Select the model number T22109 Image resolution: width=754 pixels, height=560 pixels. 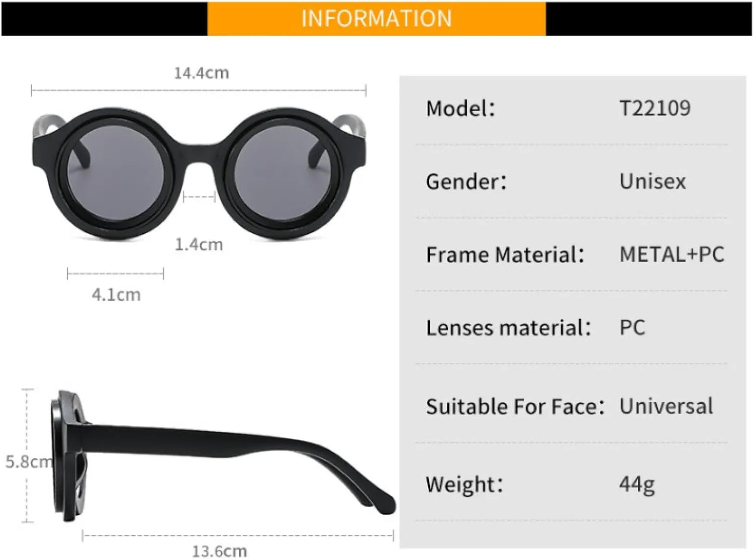655,109
